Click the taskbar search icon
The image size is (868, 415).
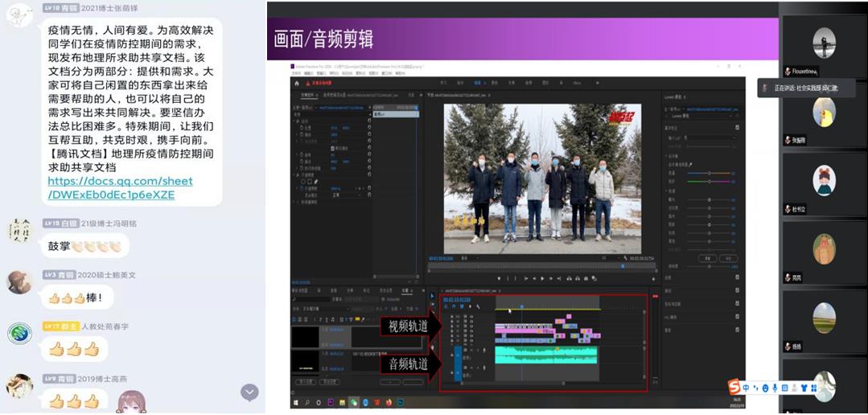307,402
